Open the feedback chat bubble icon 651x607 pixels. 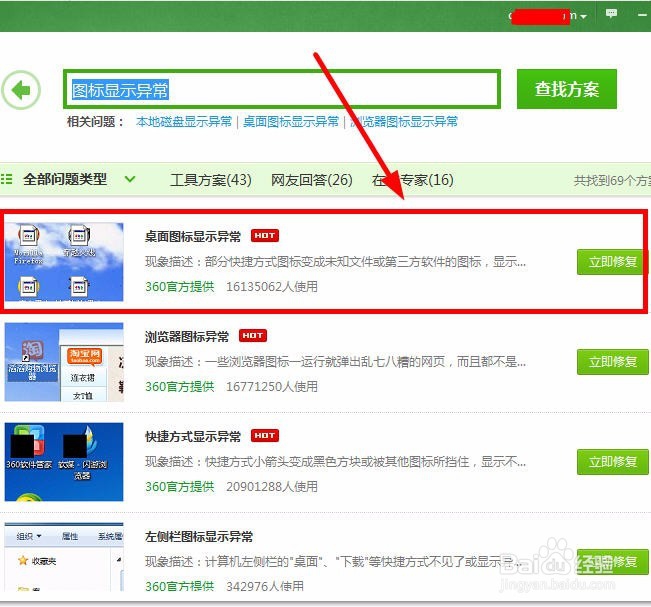point(611,14)
